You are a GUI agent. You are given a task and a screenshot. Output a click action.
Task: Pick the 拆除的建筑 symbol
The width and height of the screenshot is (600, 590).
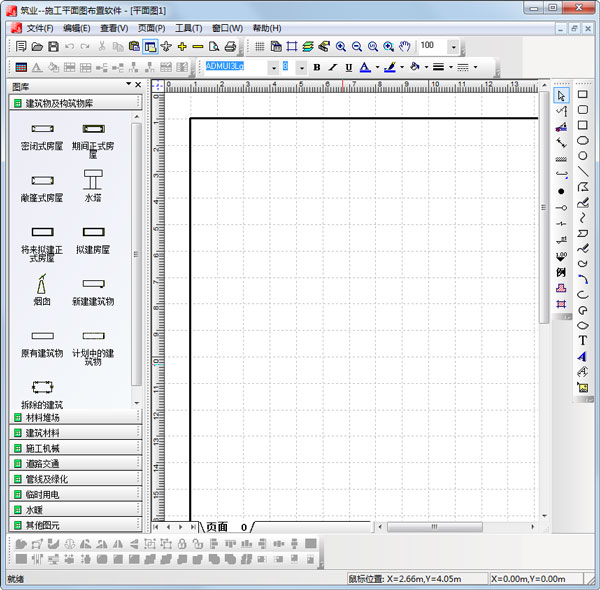[x=42, y=394]
